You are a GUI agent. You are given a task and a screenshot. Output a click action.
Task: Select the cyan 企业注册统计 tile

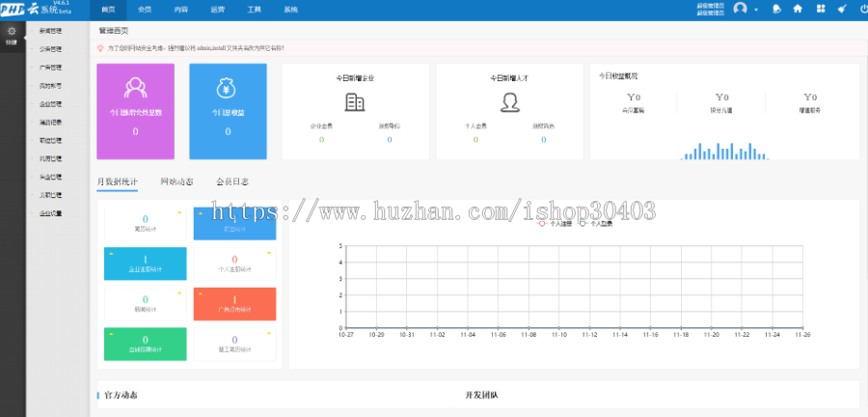(x=145, y=264)
